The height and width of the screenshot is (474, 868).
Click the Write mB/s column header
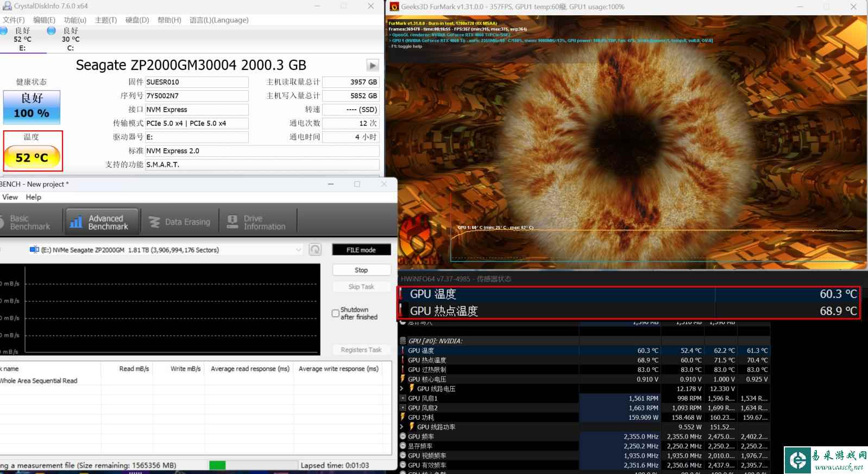pyautogui.click(x=179, y=369)
